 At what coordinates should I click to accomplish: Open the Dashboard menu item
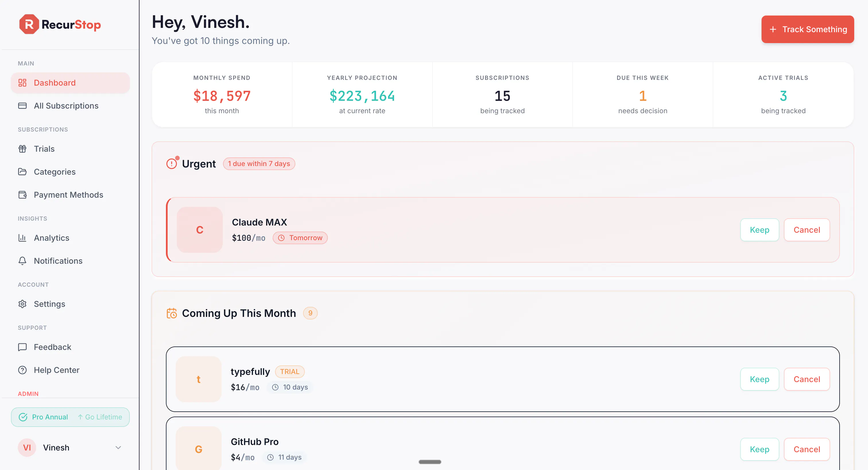click(70, 83)
